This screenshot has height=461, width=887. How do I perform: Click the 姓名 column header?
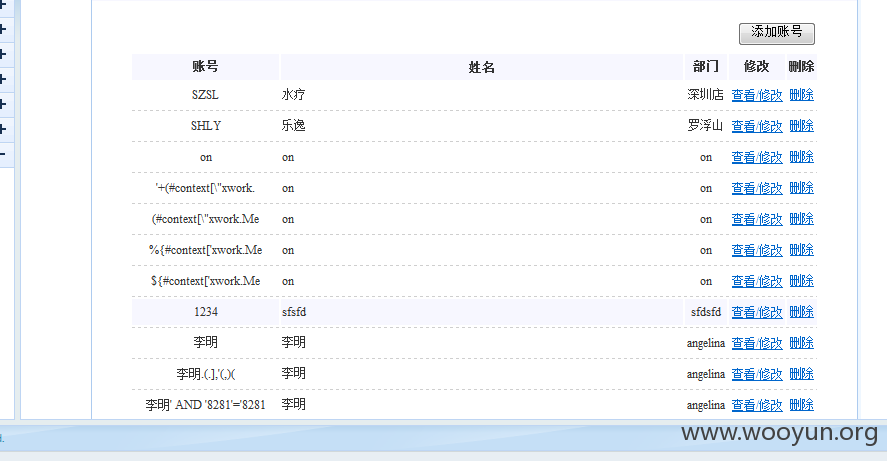click(x=481, y=67)
